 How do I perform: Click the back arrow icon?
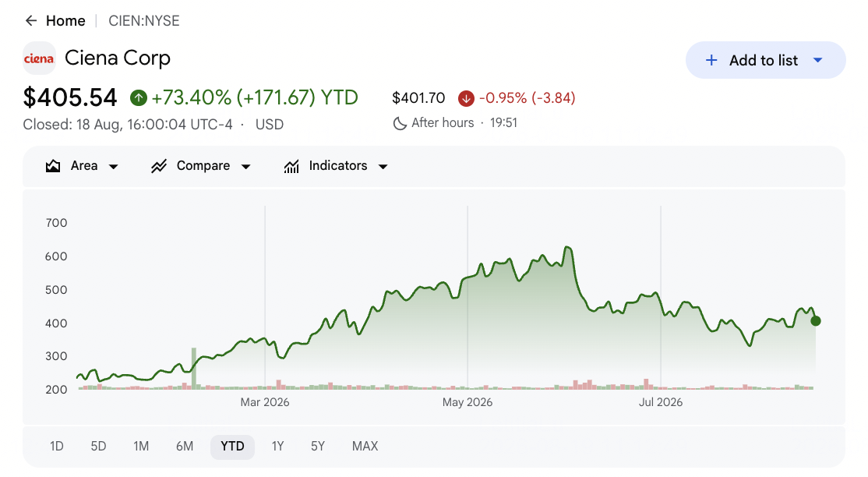(31, 21)
